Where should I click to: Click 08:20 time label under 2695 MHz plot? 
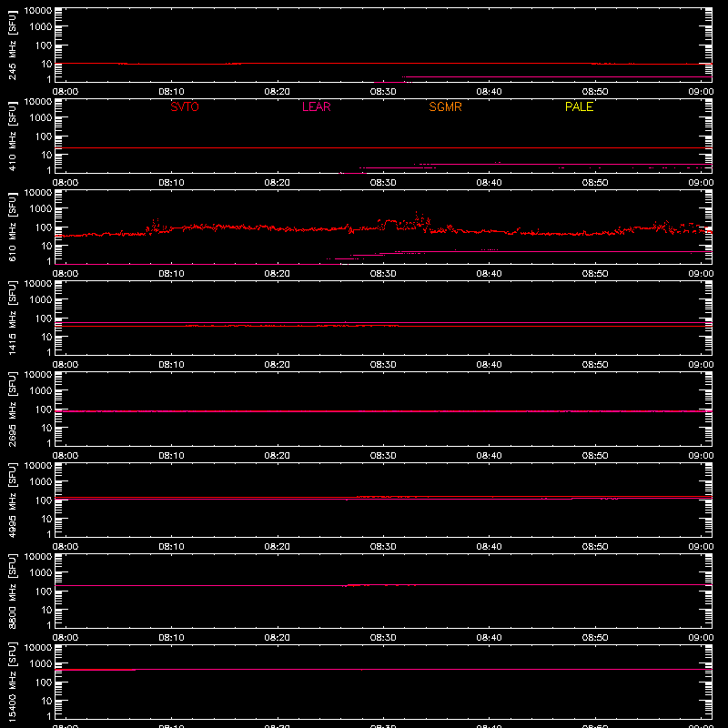[278, 456]
